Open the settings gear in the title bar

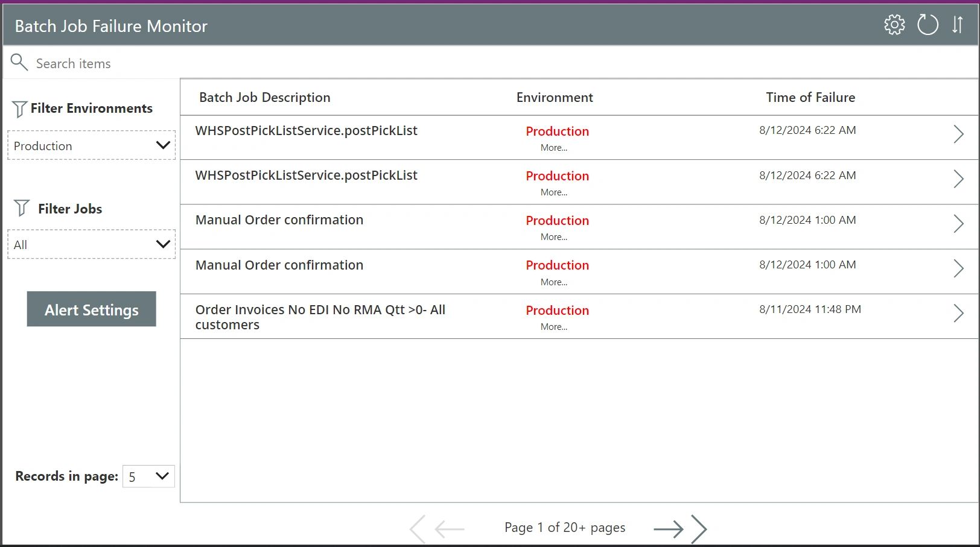pyautogui.click(x=894, y=25)
